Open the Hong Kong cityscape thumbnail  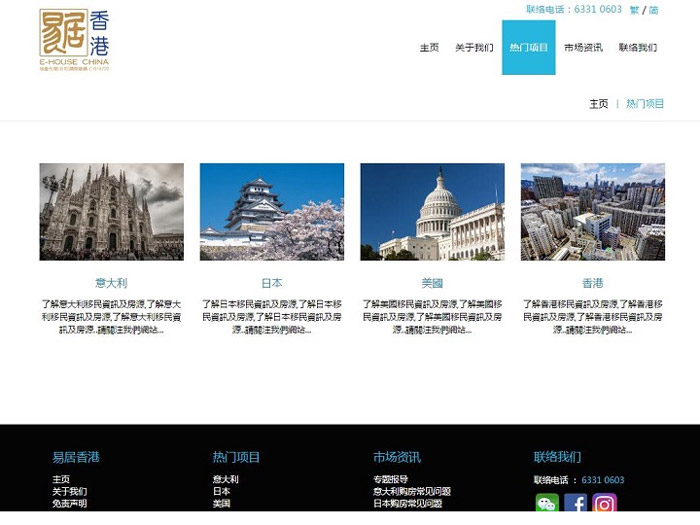coord(592,212)
